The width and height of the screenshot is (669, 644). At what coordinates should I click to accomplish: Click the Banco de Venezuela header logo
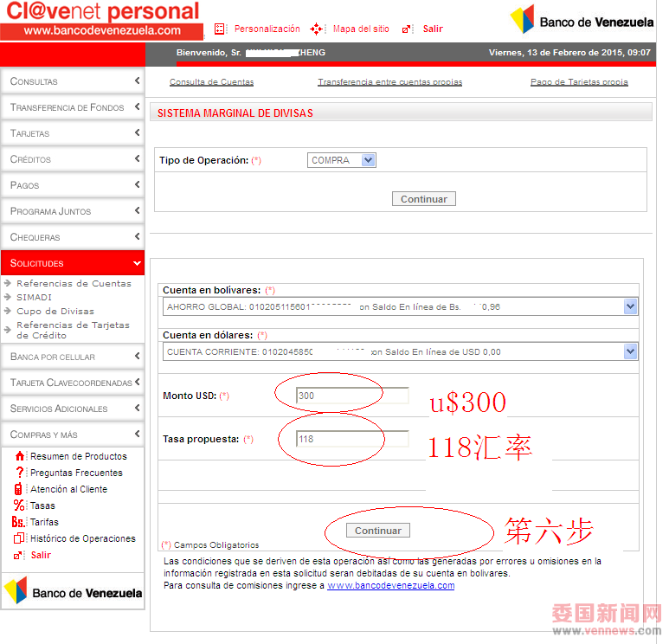tap(582, 20)
